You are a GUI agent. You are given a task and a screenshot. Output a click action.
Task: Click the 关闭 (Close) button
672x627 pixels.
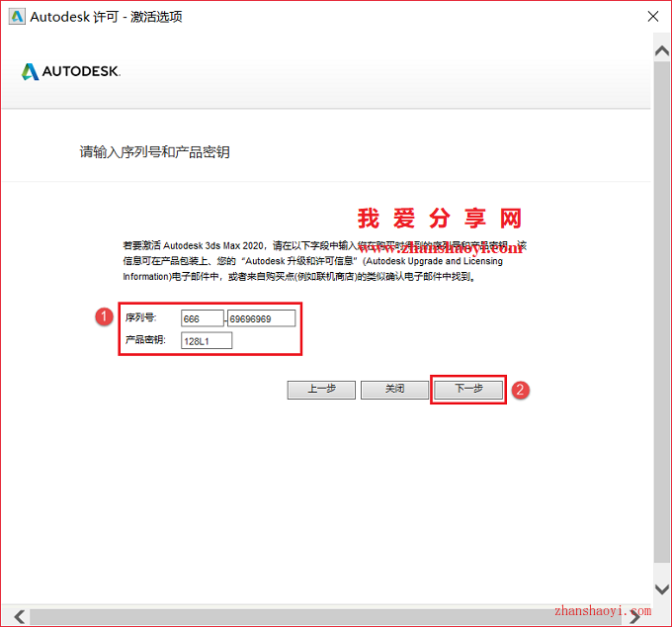click(x=394, y=390)
